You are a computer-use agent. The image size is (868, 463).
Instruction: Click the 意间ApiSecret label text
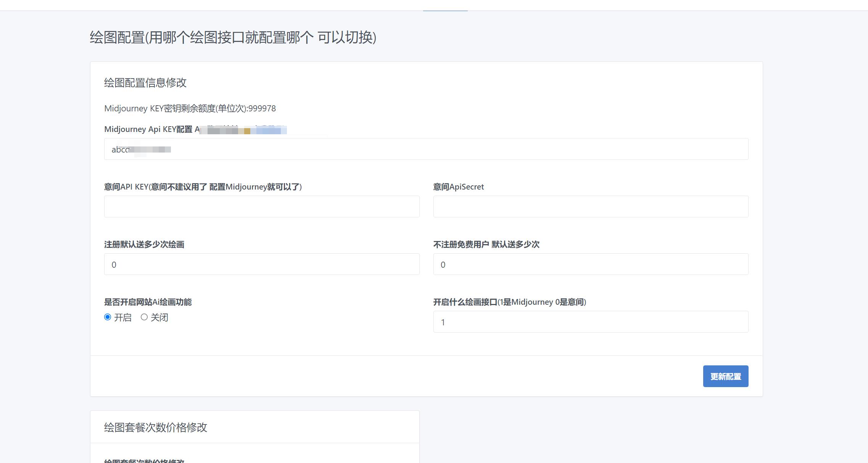[458, 187]
